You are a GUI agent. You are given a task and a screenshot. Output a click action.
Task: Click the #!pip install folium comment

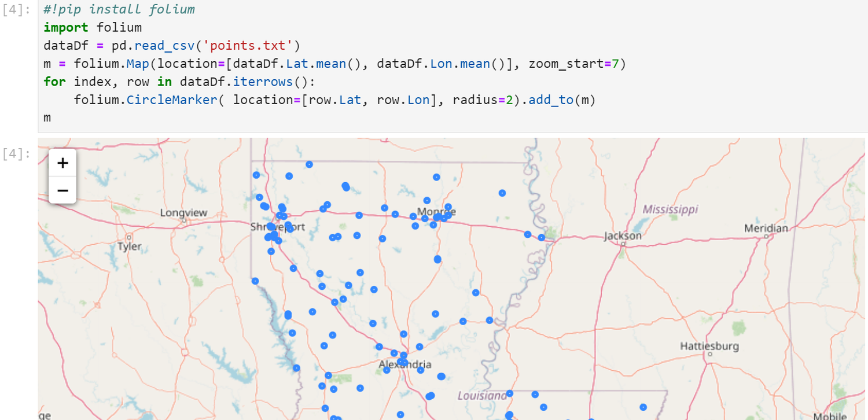[119, 9]
